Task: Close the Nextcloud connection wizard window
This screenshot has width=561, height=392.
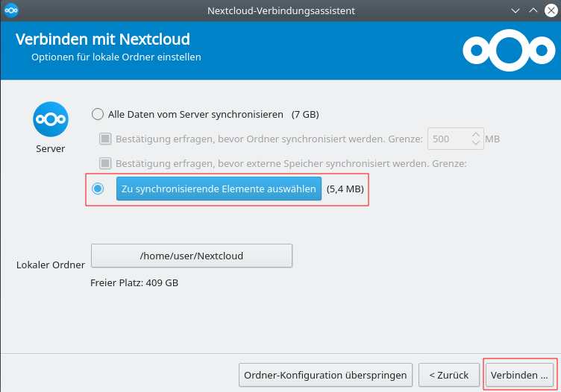Action: tap(551, 10)
